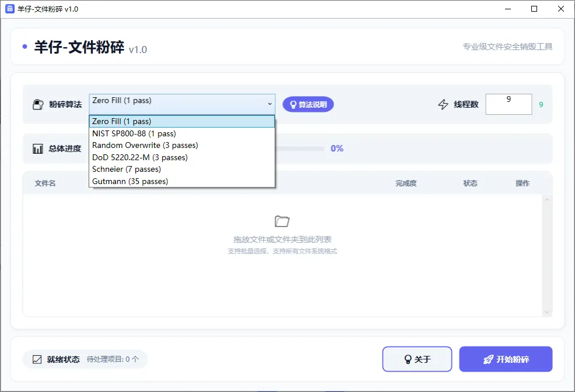Image resolution: width=575 pixels, height=392 pixels.
Task: Start shredding with the 开始粉碎 button
Action: pos(506,359)
